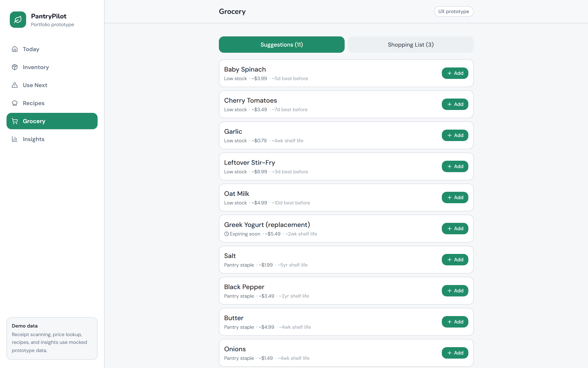588x368 pixels.
Task: Click the Grocery cart icon in sidebar
Action: pyautogui.click(x=14, y=121)
